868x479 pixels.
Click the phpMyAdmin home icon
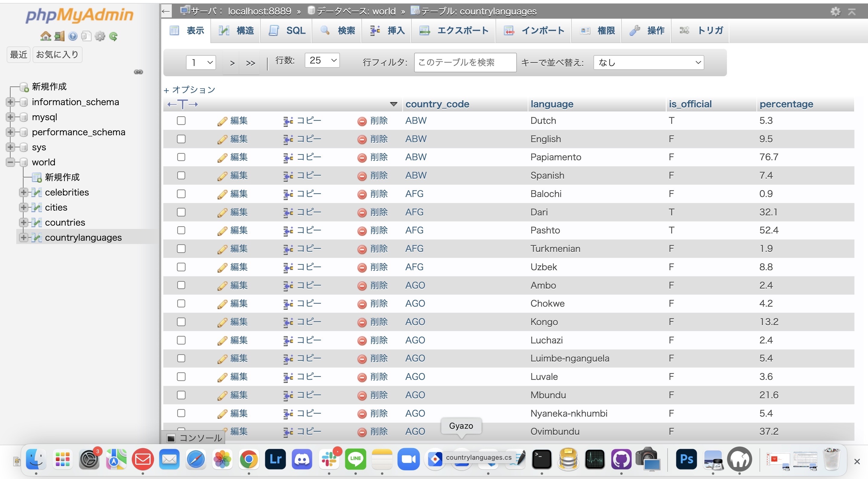coord(46,36)
